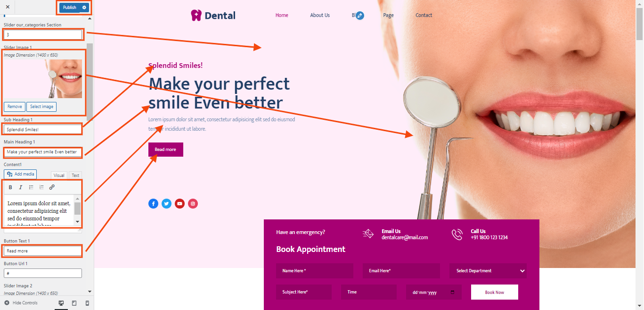Open the Facebook social icon
The width and height of the screenshot is (644, 310).
[153, 204]
